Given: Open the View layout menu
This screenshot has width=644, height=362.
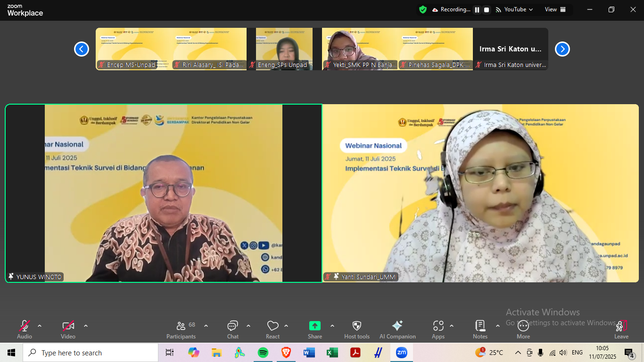Looking at the screenshot, I should 555,9.
